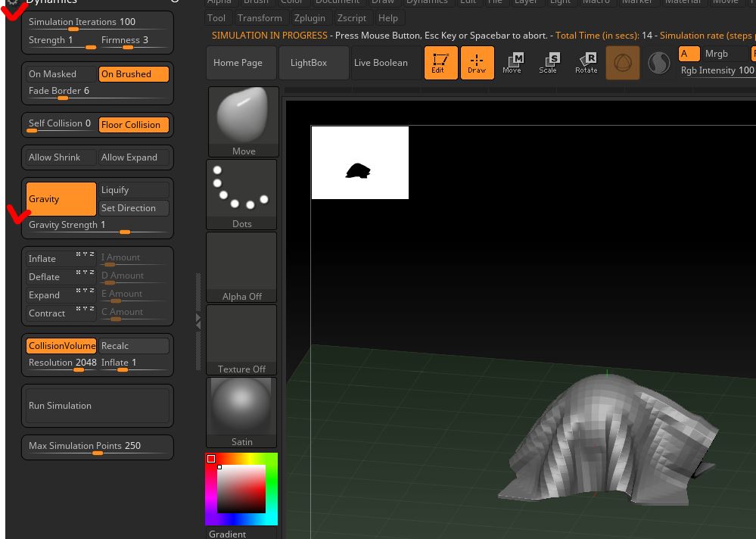Click the Recalc button
756x539 pixels.
click(x=133, y=346)
